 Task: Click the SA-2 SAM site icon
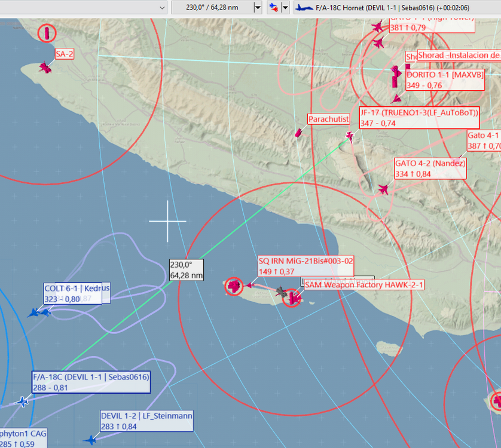(x=45, y=67)
